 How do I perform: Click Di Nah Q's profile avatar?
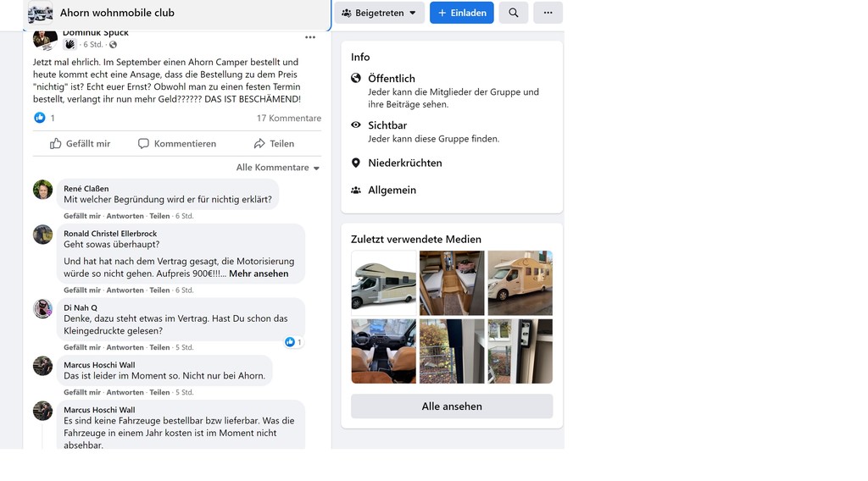click(x=42, y=308)
